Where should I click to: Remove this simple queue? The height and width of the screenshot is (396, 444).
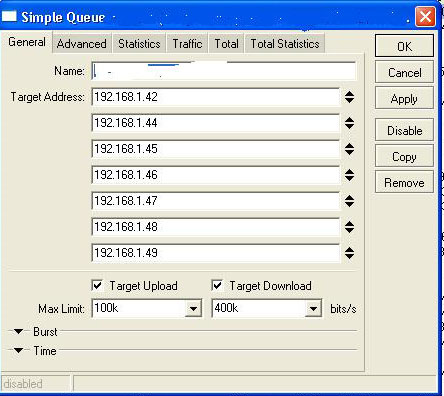[x=404, y=182]
